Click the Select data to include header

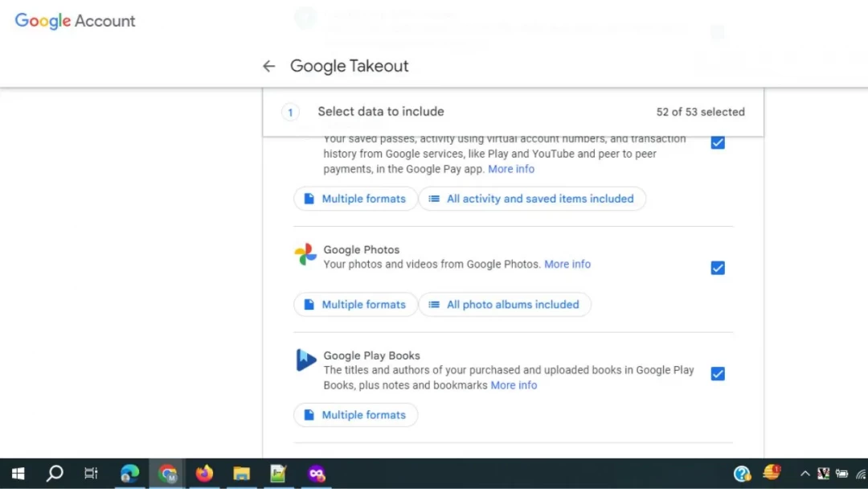381,111
